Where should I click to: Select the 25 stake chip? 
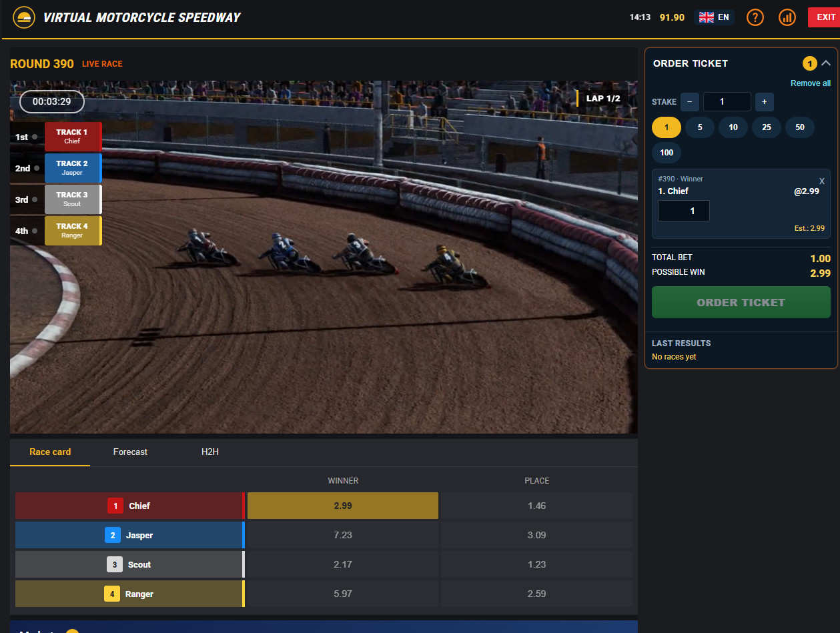pos(767,127)
